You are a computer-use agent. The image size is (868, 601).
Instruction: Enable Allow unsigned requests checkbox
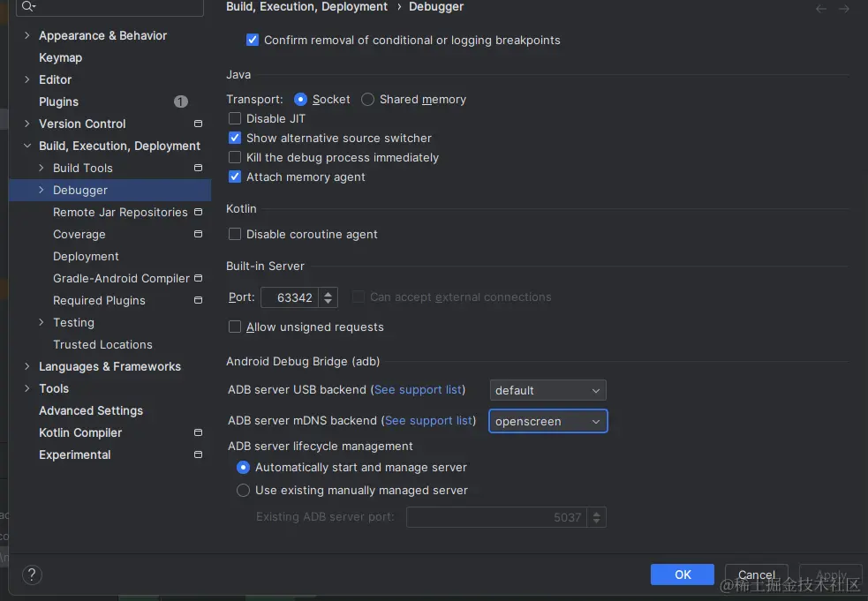235,327
